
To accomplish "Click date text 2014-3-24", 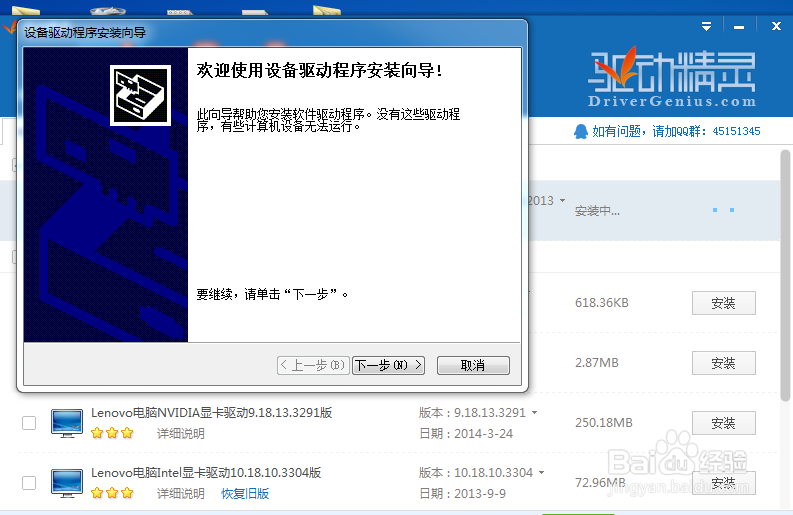I will [x=483, y=434].
